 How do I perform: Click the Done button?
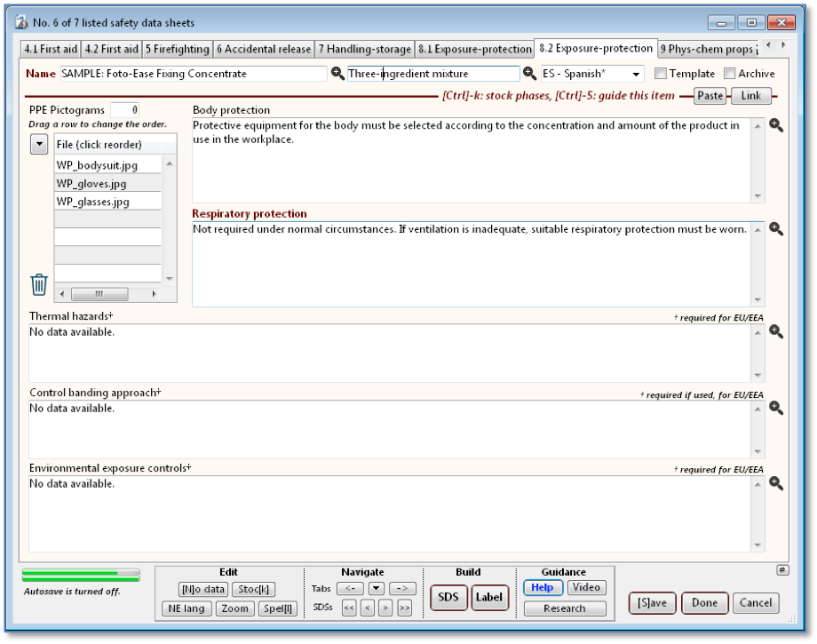[704, 603]
